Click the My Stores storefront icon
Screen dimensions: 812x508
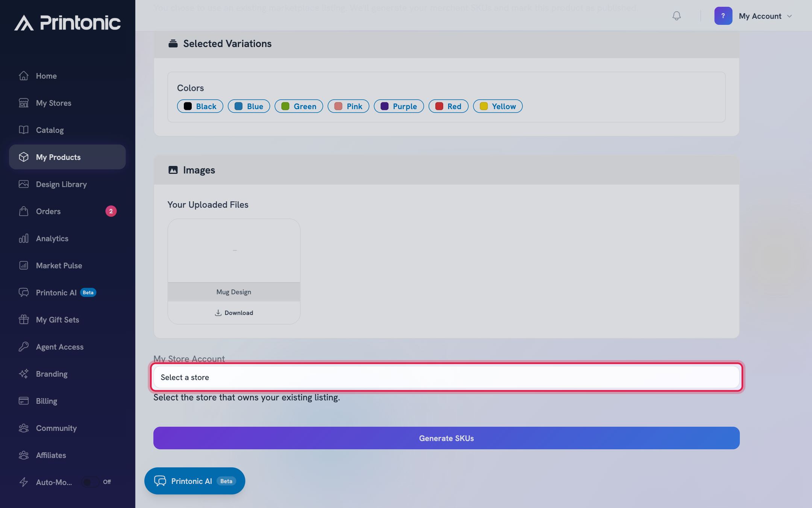coord(24,103)
